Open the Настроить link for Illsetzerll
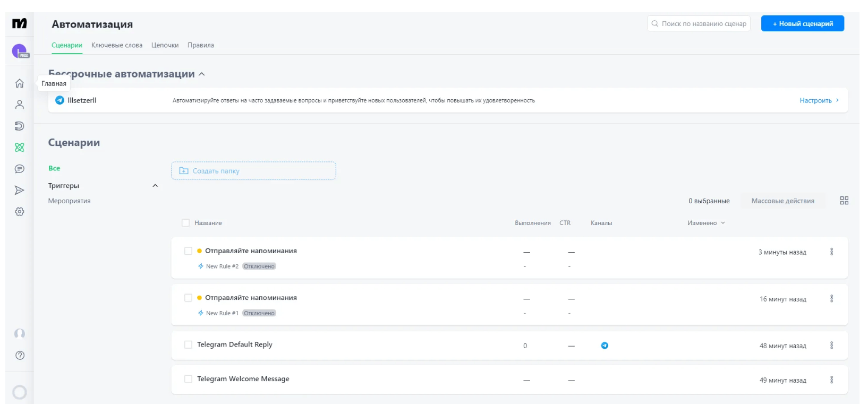868x414 pixels. tap(819, 100)
